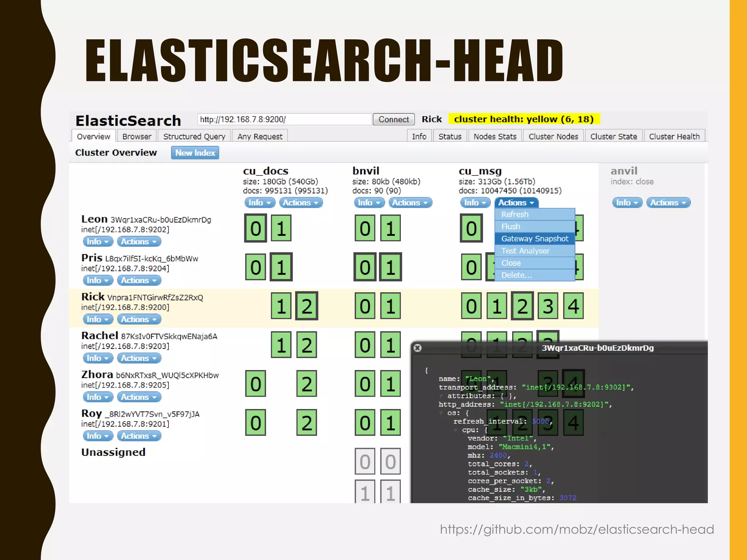Create a New Index

[195, 153]
